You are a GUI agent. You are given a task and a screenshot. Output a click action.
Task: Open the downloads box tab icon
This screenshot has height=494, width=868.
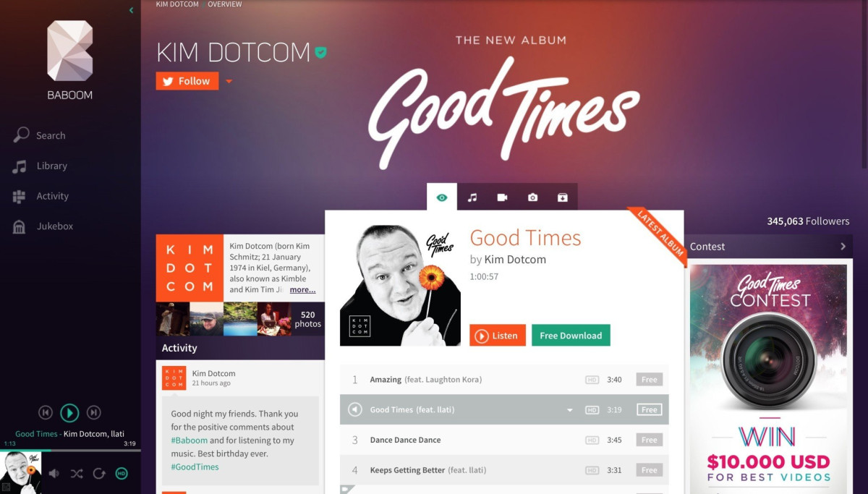point(562,197)
